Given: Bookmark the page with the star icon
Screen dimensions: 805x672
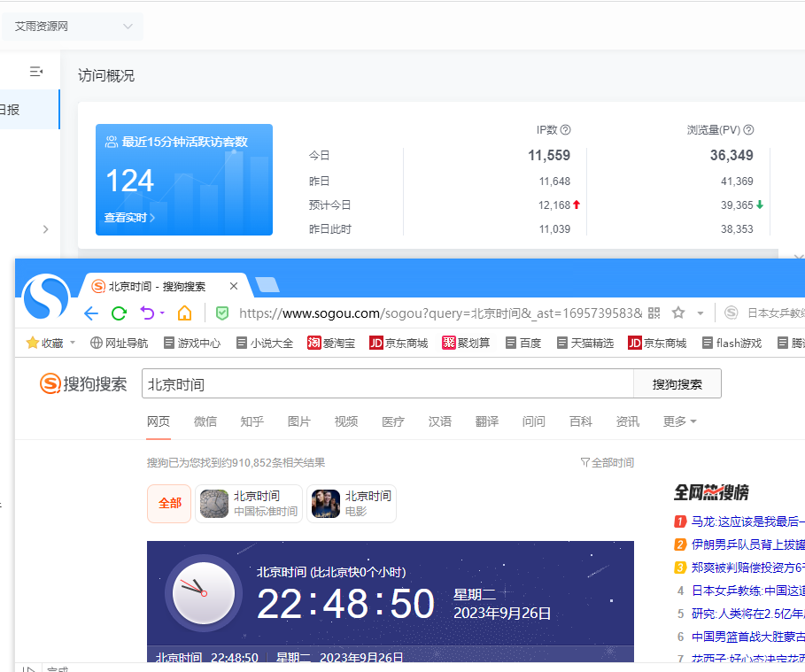Looking at the screenshot, I should point(678,313).
